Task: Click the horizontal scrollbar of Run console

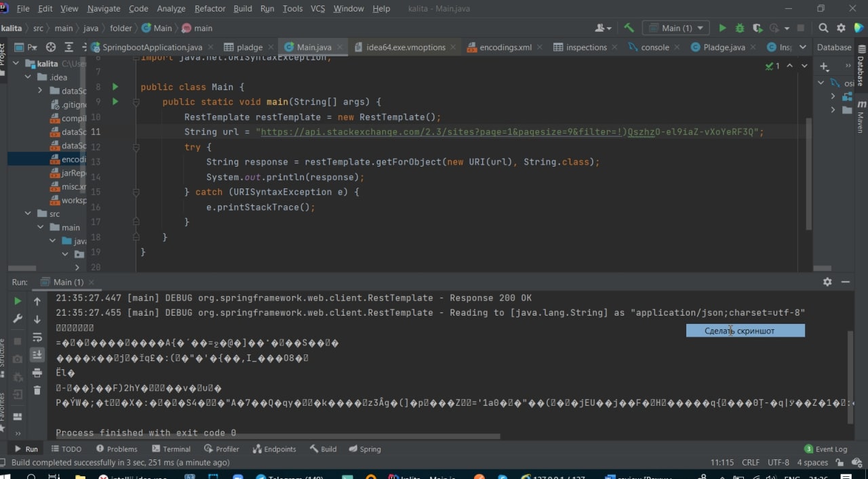Action: pos(277,436)
